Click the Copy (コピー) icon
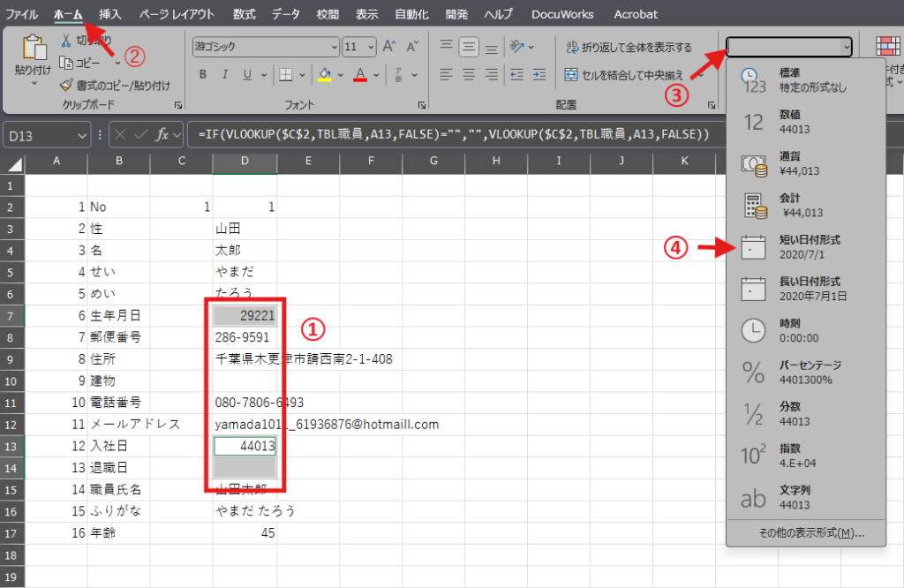Screen dimensions: 904x588 point(66,63)
